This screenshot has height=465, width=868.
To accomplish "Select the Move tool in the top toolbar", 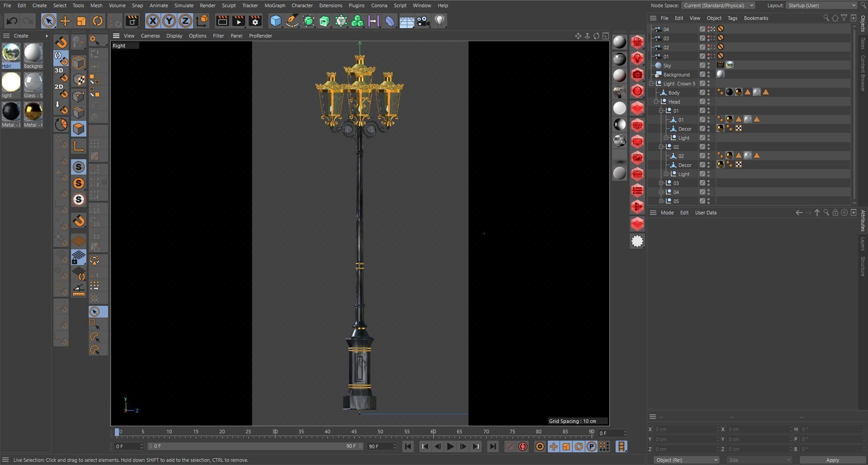I will pyautogui.click(x=65, y=21).
